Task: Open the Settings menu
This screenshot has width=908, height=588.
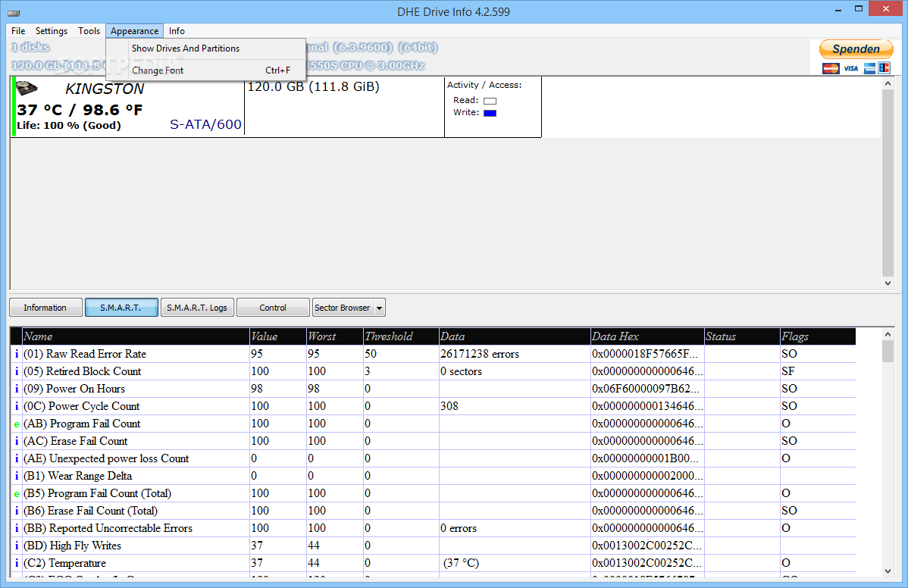Action: (x=51, y=30)
